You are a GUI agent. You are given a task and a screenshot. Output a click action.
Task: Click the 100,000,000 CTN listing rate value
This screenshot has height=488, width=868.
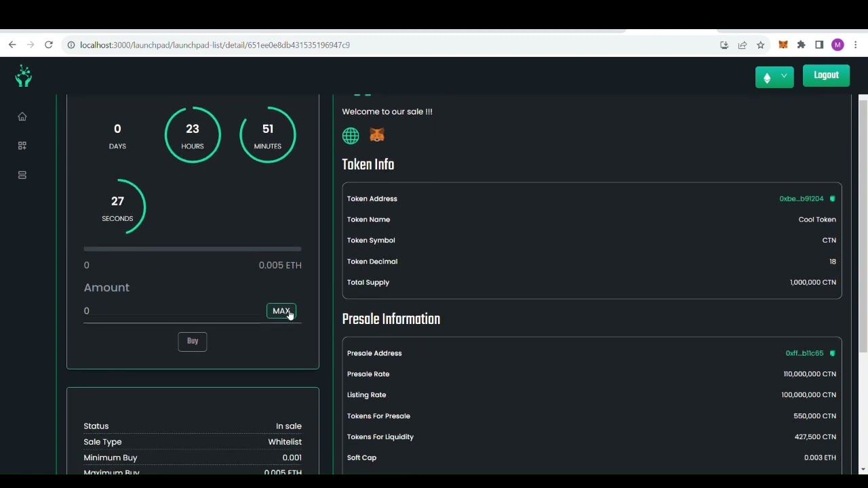point(809,395)
